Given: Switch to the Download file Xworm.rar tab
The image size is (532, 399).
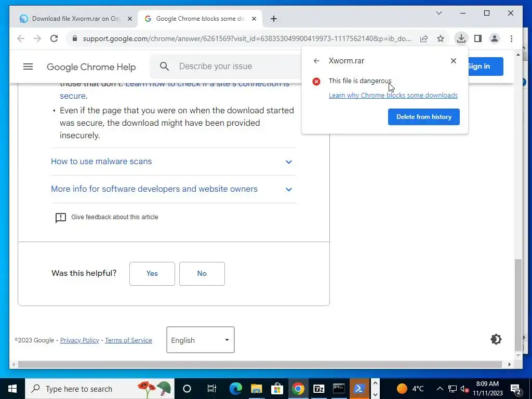Looking at the screenshot, I should pyautogui.click(x=76, y=19).
